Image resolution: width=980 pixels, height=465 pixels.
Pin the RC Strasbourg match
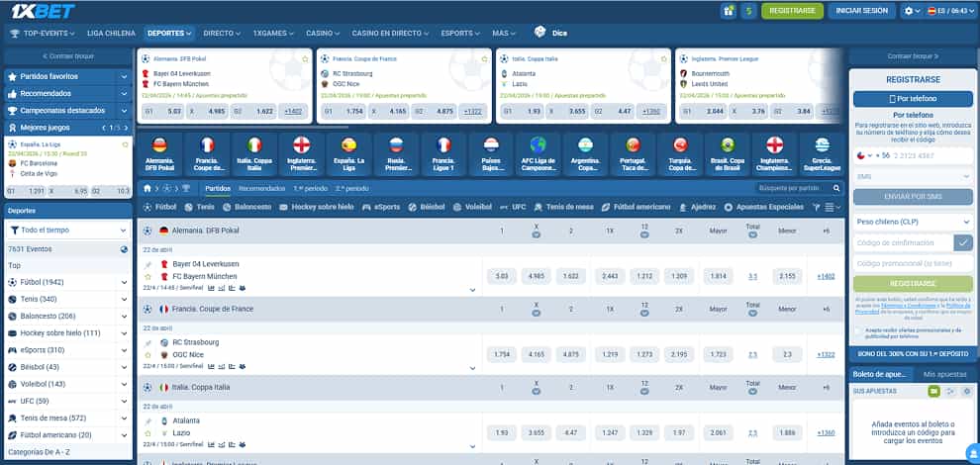click(x=148, y=343)
